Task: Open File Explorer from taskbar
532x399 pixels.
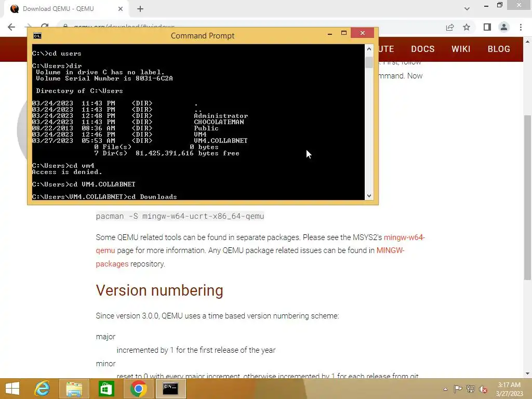Action: [74, 389]
